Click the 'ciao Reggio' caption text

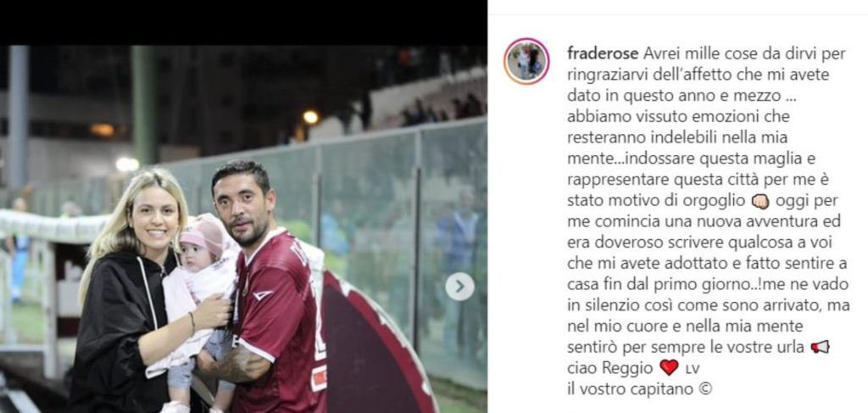pos(612,368)
